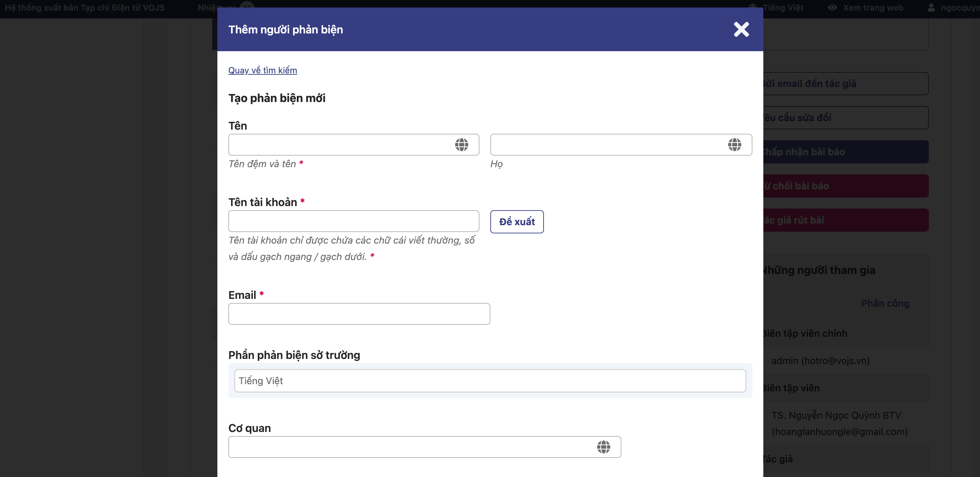Screen dimensions: 980x477
Task: Click Hệ thống xuất bản Tạp chí title
Action: 85,8
